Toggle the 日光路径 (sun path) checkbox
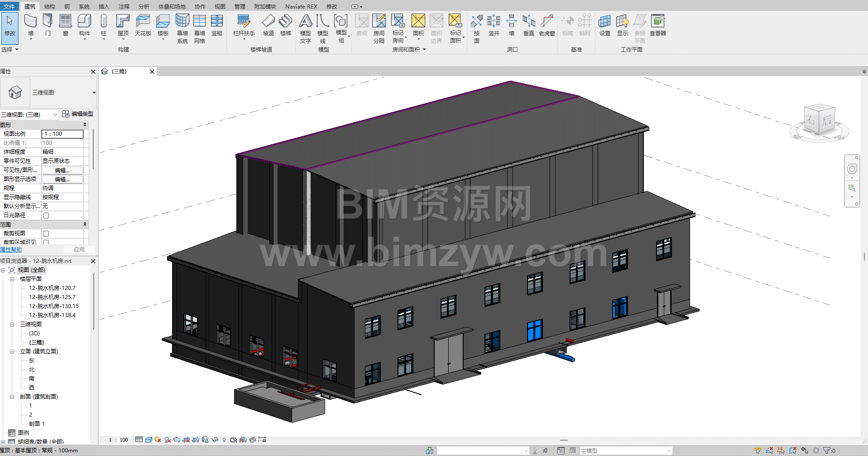The image size is (868, 456). coord(46,215)
